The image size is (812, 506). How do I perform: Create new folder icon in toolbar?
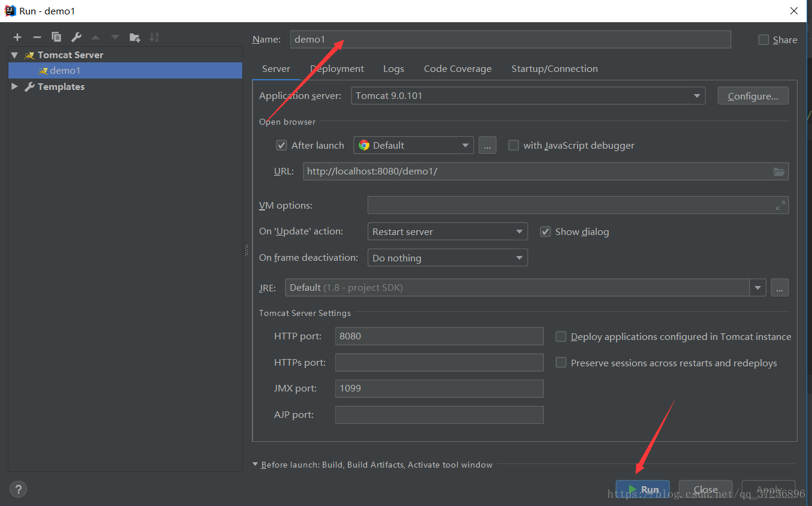[x=135, y=37]
